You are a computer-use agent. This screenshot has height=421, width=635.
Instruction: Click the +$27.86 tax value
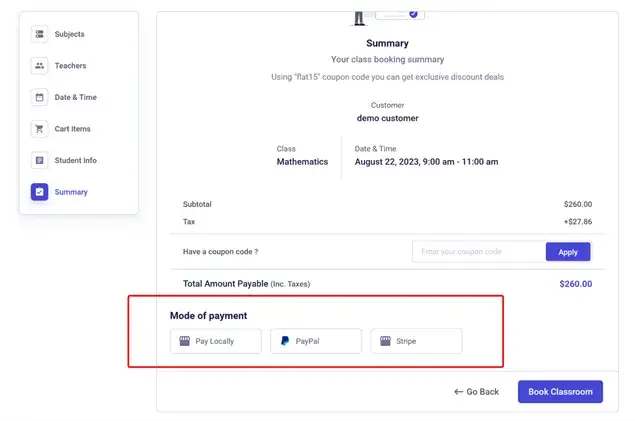click(577, 221)
